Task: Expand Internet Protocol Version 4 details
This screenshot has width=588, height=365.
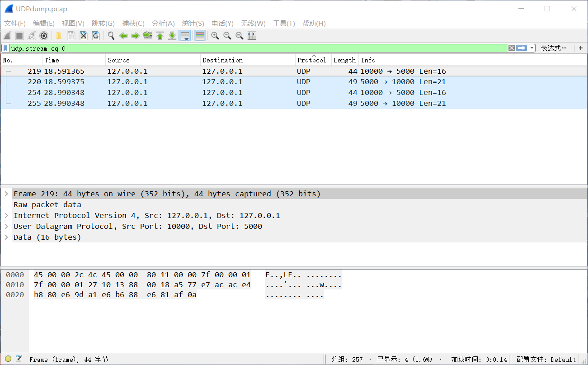Action: (x=6, y=215)
